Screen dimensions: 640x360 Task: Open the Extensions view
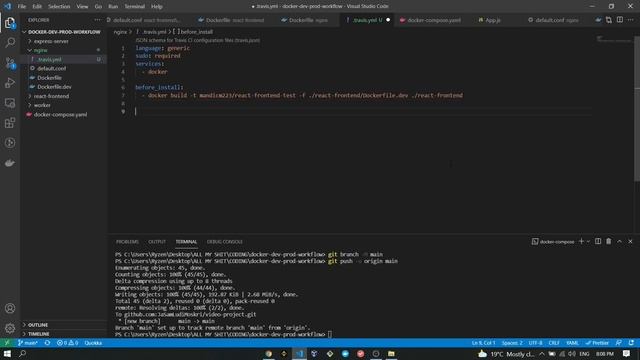coord(10,123)
